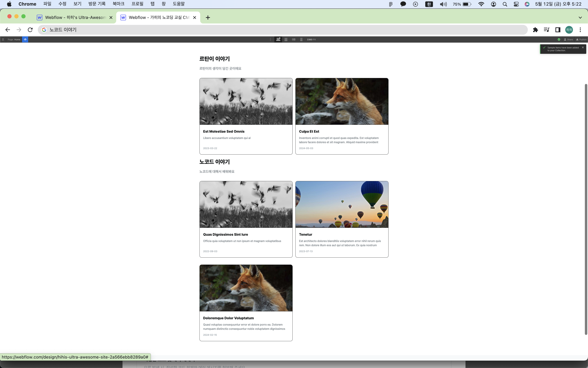
Task: Open the Chrome three-dot menu
Action: coord(580,30)
